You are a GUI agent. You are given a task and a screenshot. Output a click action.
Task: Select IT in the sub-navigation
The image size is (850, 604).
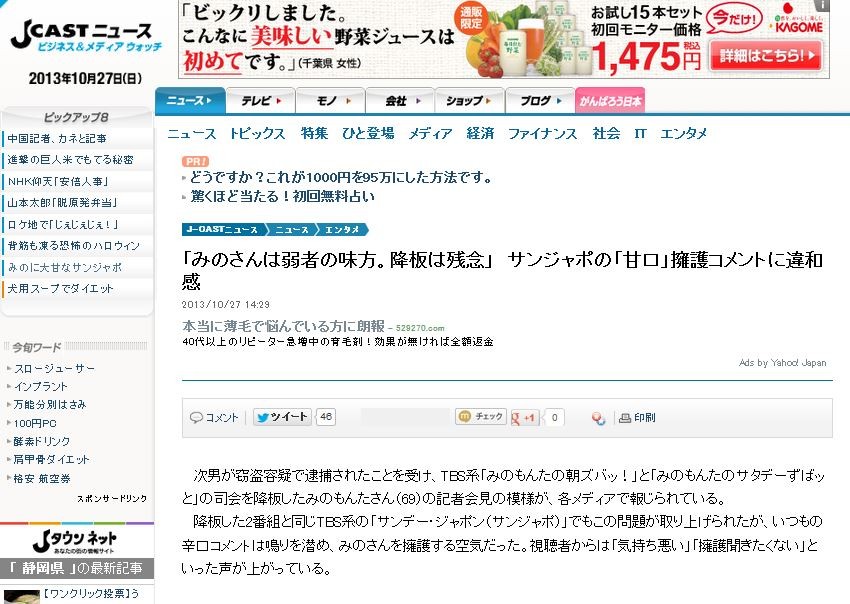point(640,133)
